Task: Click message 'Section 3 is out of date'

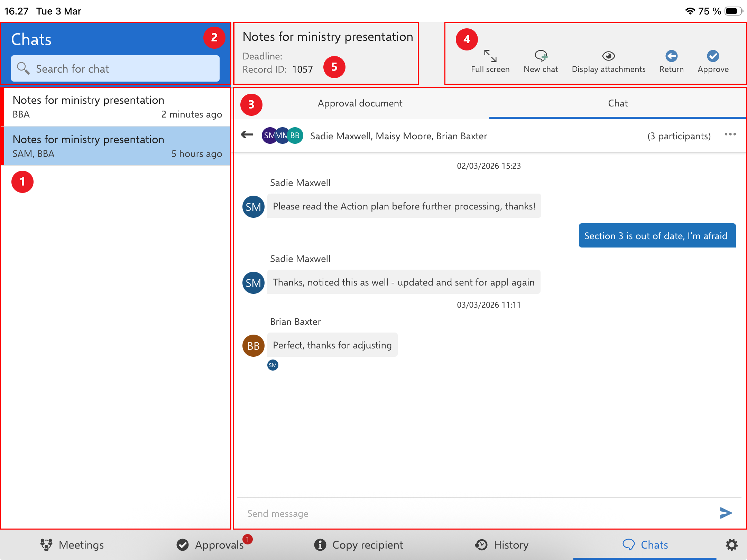Action: coord(657,235)
